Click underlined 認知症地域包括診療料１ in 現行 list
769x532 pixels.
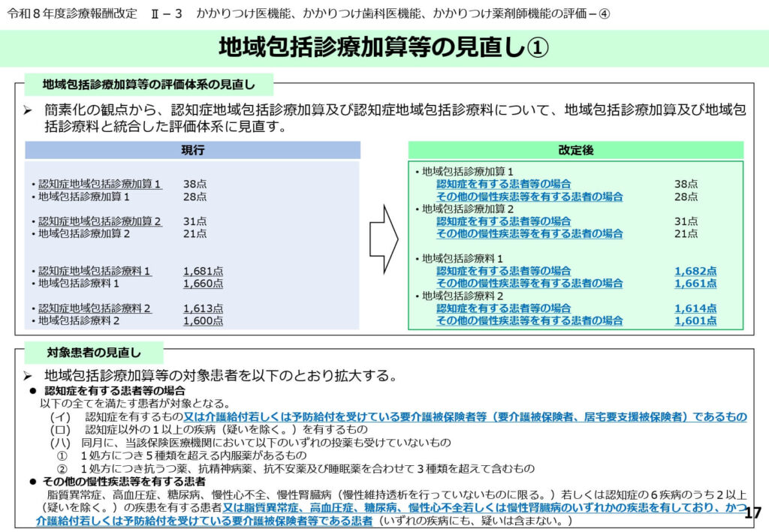click(95, 271)
